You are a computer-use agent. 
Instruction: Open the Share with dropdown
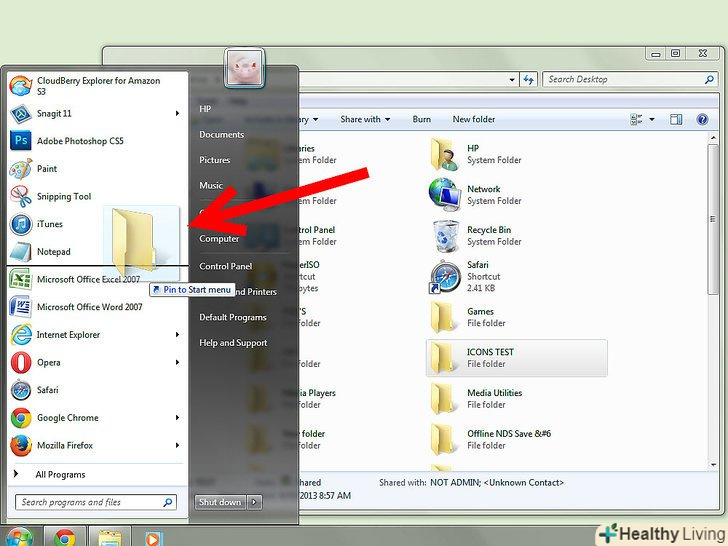pyautogui.click(x=365, y=119)
